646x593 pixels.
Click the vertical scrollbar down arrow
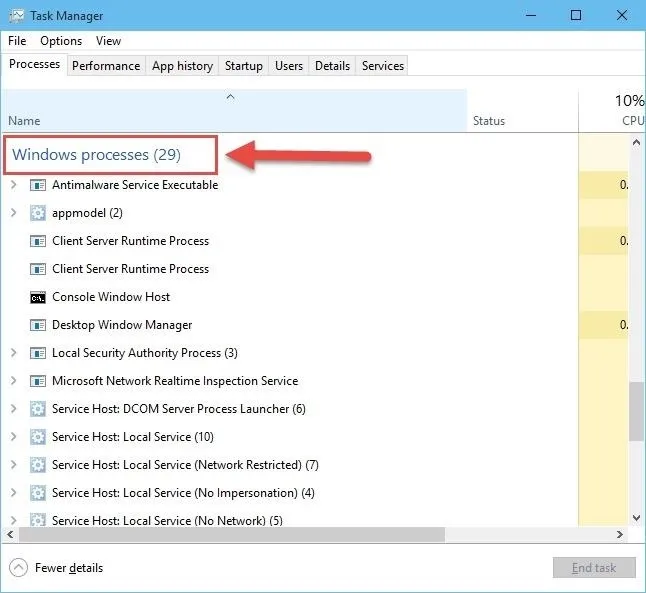pyautogui.click(x=637, y=518)
